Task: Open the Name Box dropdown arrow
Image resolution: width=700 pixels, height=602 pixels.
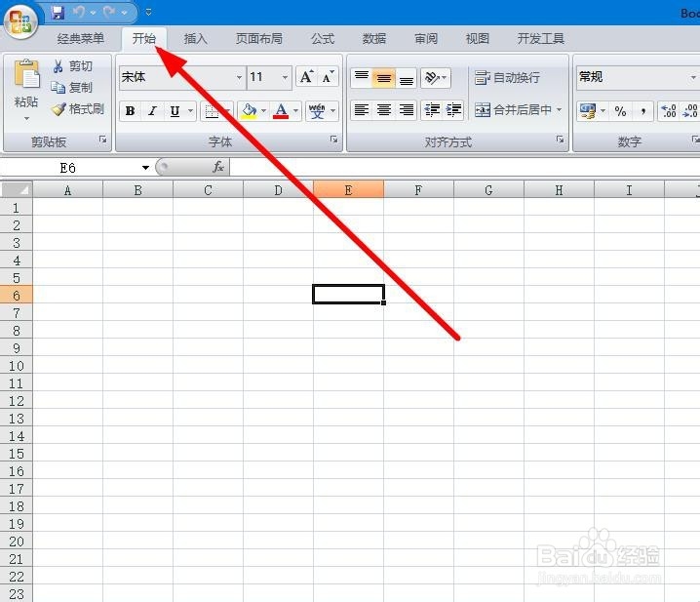Action: pyautogui.click(x=145, y=168)
